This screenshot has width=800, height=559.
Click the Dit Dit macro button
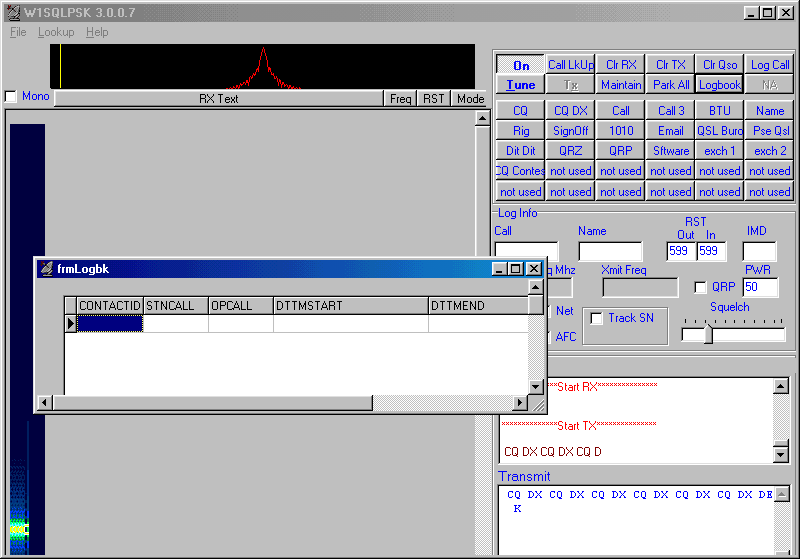pyautogui.click(x=520, y=150)
